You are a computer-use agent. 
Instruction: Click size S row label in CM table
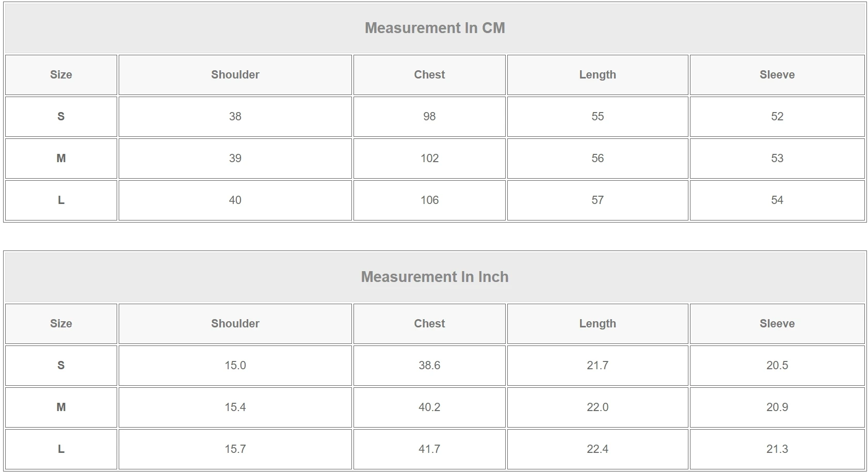[61, 117]
